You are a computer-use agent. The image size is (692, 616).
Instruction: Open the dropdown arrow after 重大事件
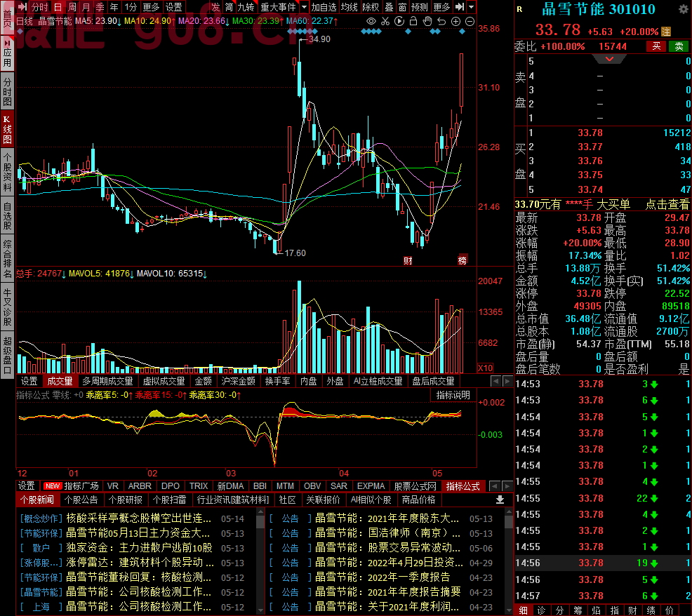pos(304,7)
